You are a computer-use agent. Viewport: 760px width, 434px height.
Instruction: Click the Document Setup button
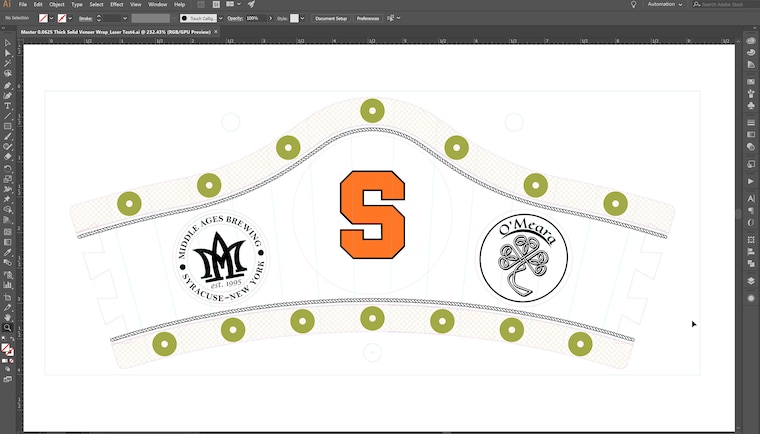331,18
